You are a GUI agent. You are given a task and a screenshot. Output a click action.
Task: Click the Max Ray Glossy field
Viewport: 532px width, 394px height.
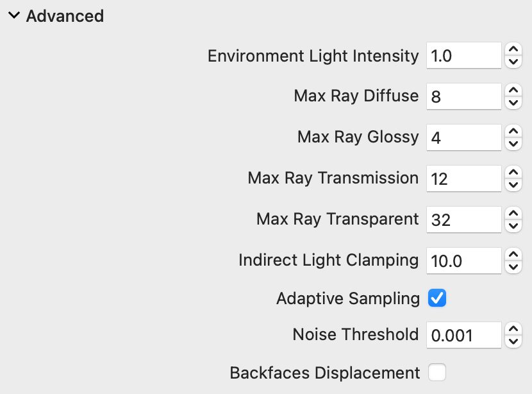pyautogui.click(x=463, y=138)
